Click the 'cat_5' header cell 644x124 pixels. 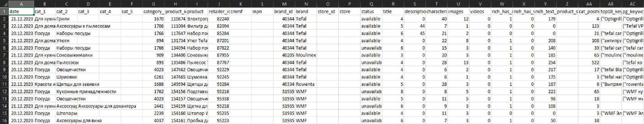point(132,11)
